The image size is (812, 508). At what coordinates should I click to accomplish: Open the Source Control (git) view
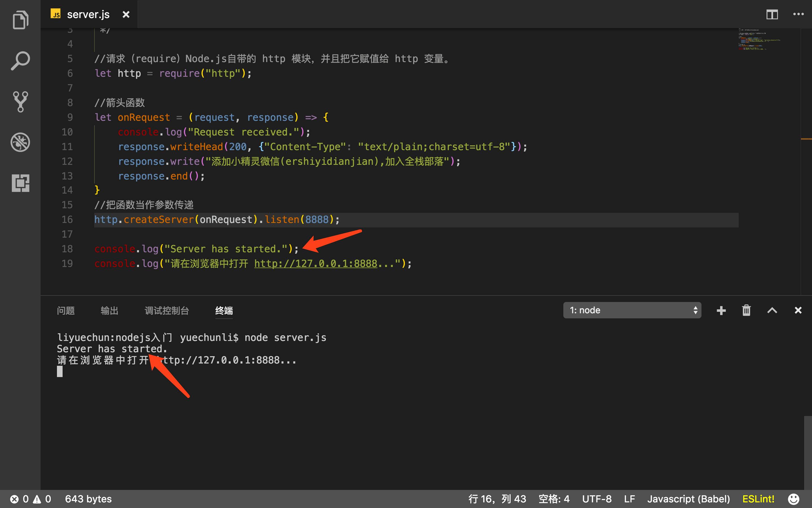21,102
